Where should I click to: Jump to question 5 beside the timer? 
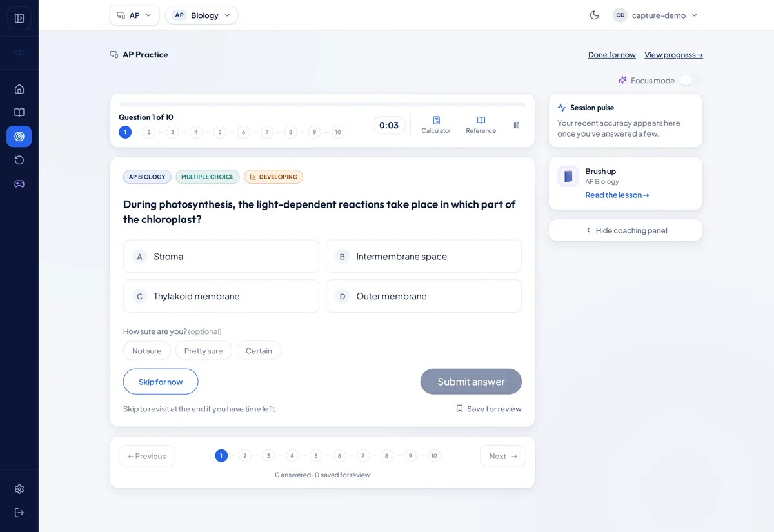(220, 132)
